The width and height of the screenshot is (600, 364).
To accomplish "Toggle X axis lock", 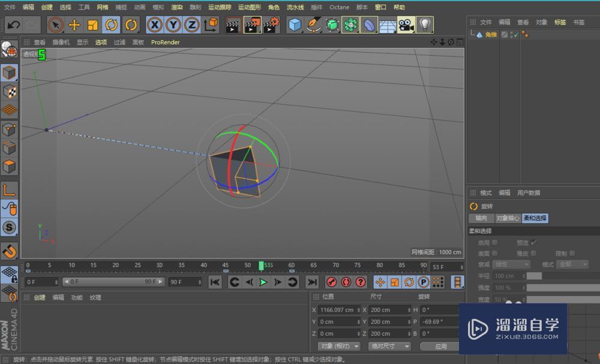I will point(155,25).
